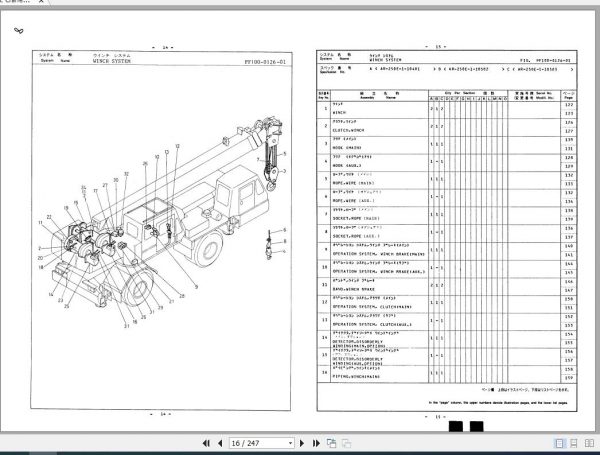
Task: Click the overlapping-pages icon after last-page button
Action: [331, 443]
